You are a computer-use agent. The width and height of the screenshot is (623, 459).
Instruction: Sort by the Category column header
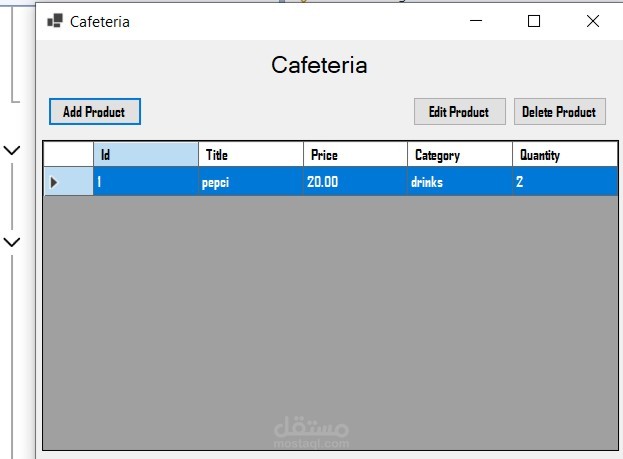(x=460, y=154)
